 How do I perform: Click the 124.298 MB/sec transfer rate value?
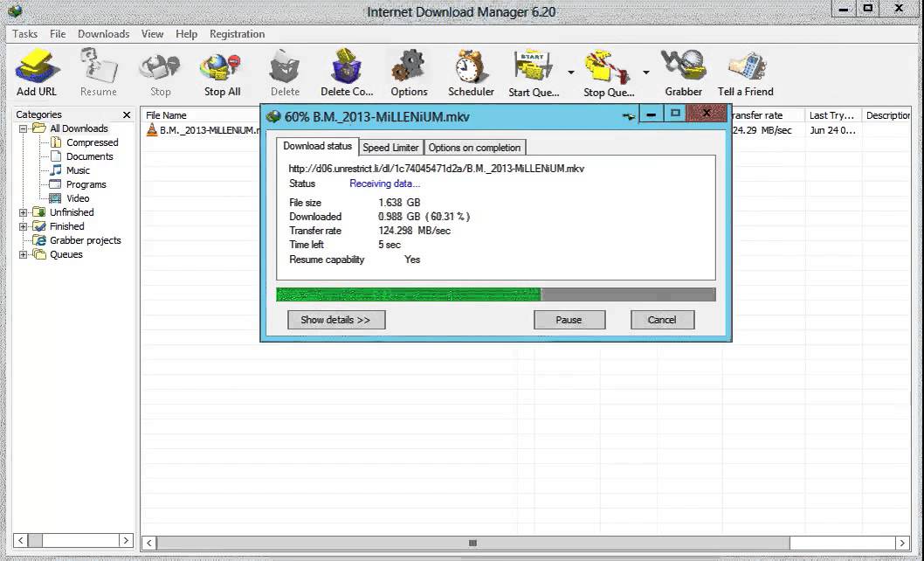414,231
